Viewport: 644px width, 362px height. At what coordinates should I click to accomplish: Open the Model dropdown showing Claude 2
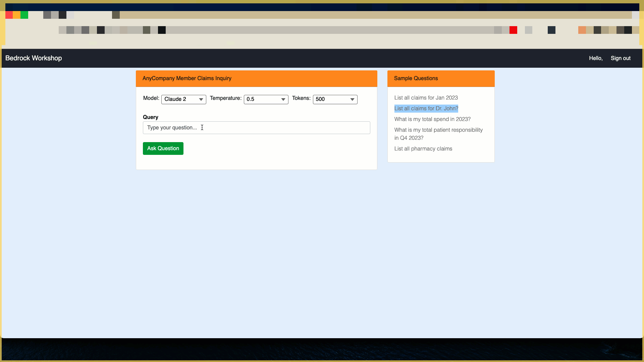tap(183, 99)
